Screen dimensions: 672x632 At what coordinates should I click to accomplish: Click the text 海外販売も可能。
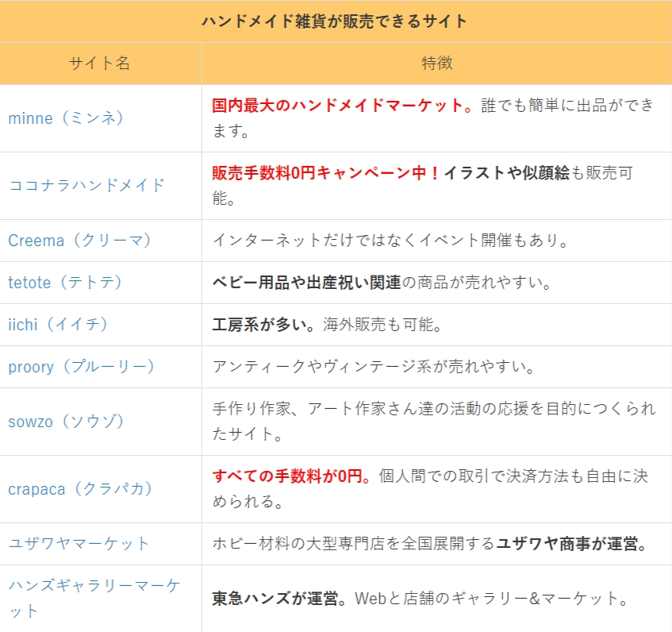(x=382, y=325)
